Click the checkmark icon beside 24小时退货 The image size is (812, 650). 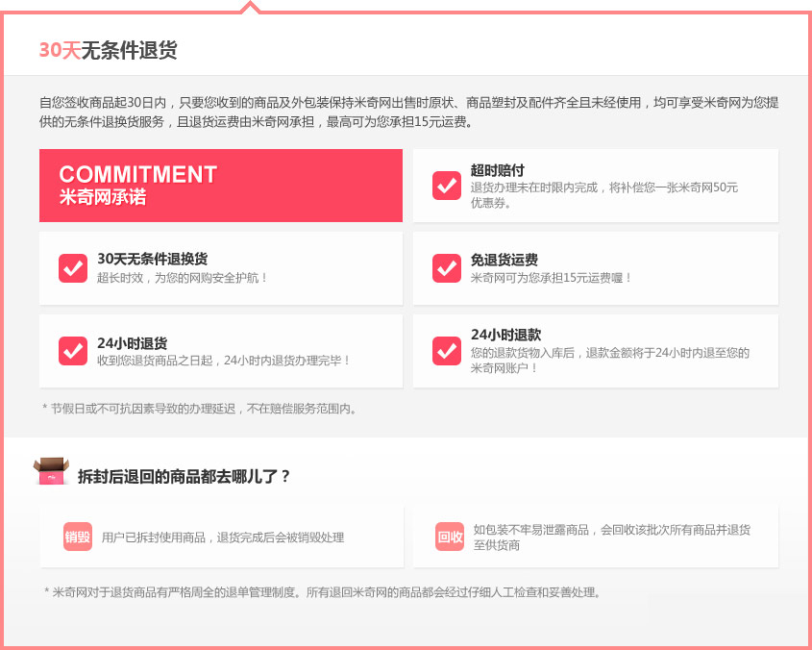click(73, 351)
